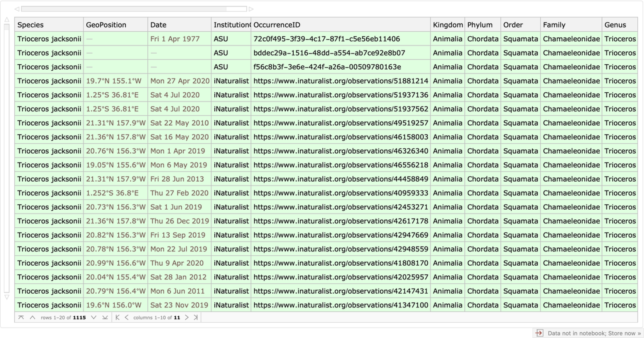
Task: Select the OccurrenceID column header
Action: pos(277,25)
